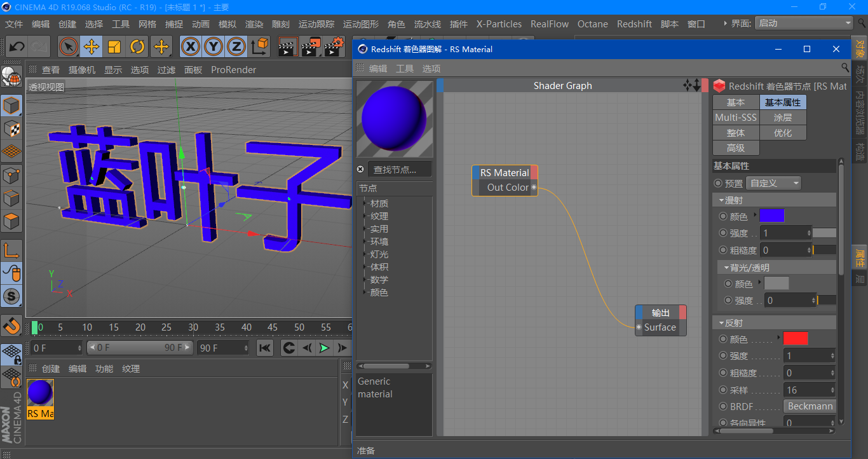
Task: Click the diffuse strength slider
Action: 825,233
